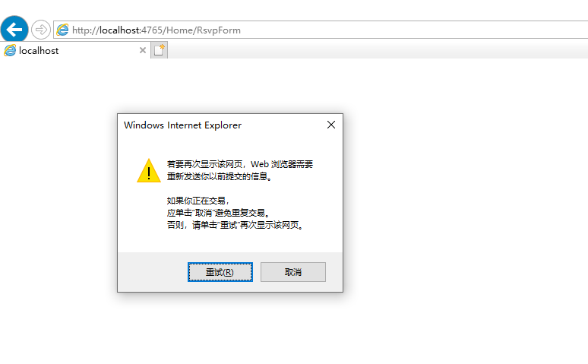Click the message line mentioning Web 浏览器
Screen dimensions: 588x364
[x=240, y=164]
